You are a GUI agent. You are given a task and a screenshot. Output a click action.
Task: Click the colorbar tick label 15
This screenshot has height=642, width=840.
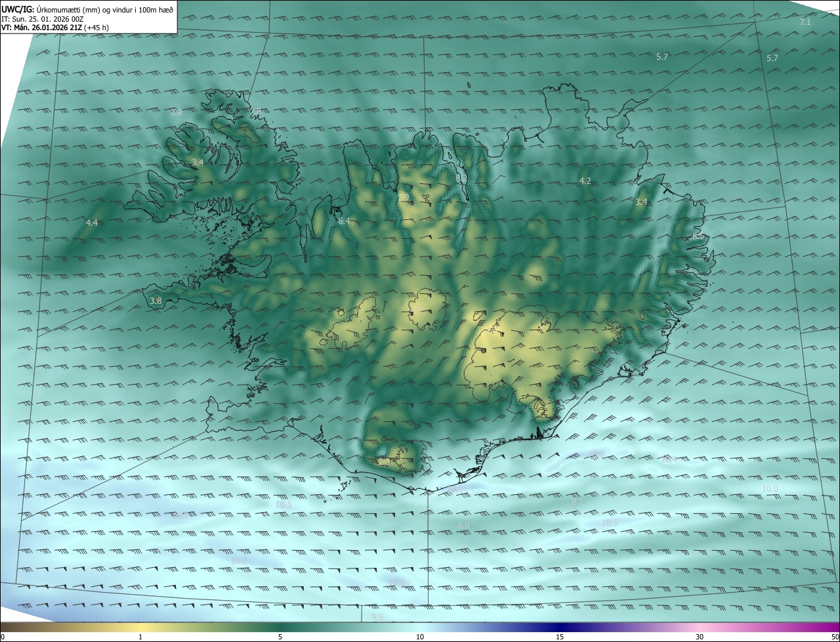point(560,637)
